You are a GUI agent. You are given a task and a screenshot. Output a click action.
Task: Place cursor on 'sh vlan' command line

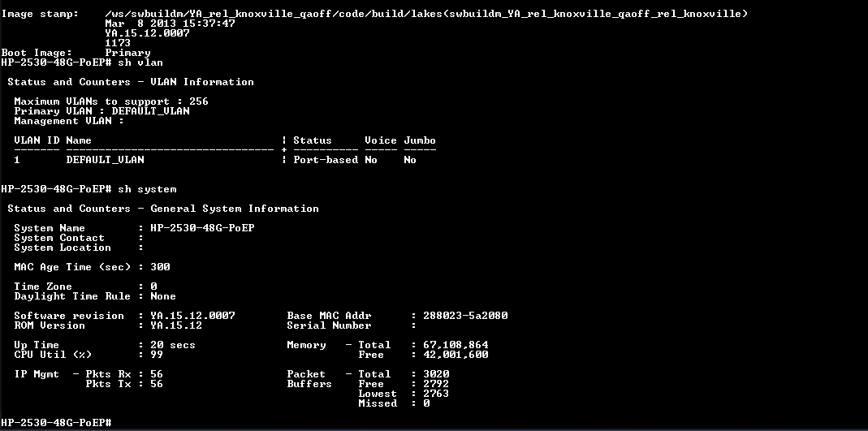[82, 62]
